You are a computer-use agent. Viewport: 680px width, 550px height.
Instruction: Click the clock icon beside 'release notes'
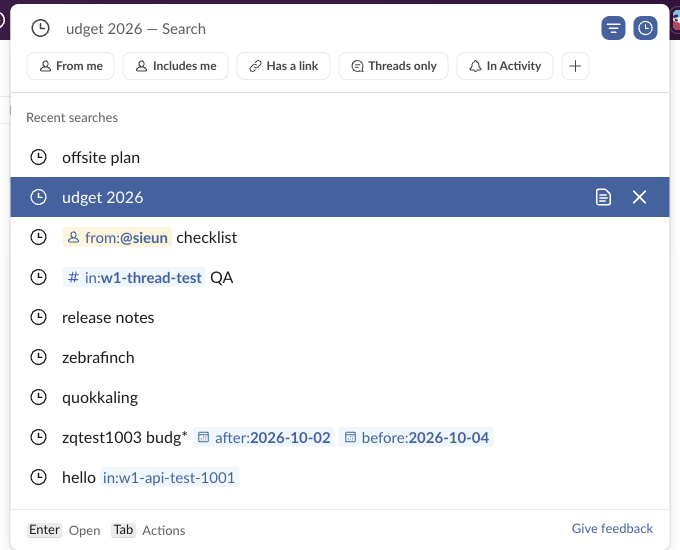coord(39,317)
